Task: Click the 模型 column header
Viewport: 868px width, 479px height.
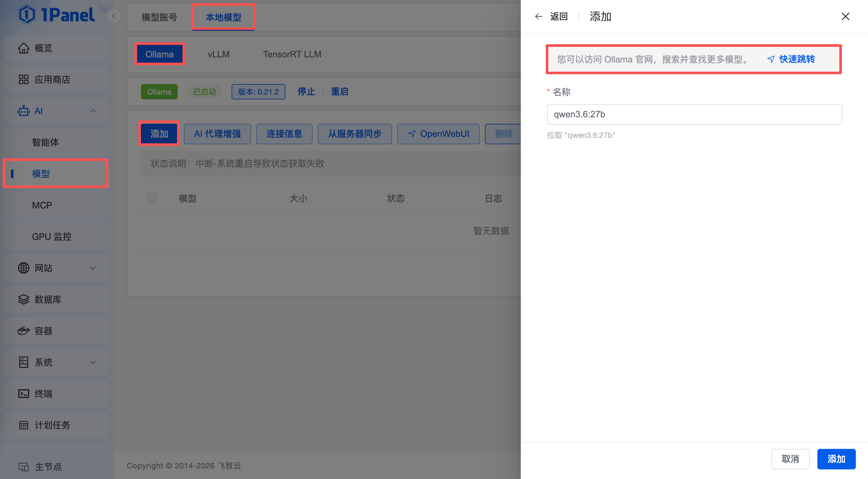Action: pos(188,198)
